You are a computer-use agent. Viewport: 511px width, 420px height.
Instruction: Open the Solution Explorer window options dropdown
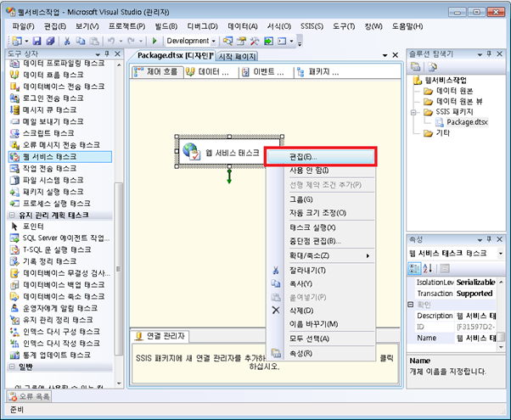pyautogui.click(x=480, y=54)
